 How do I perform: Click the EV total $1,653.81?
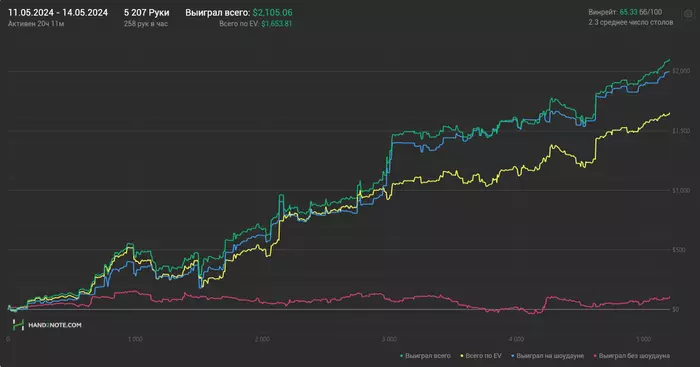point(276,24)
